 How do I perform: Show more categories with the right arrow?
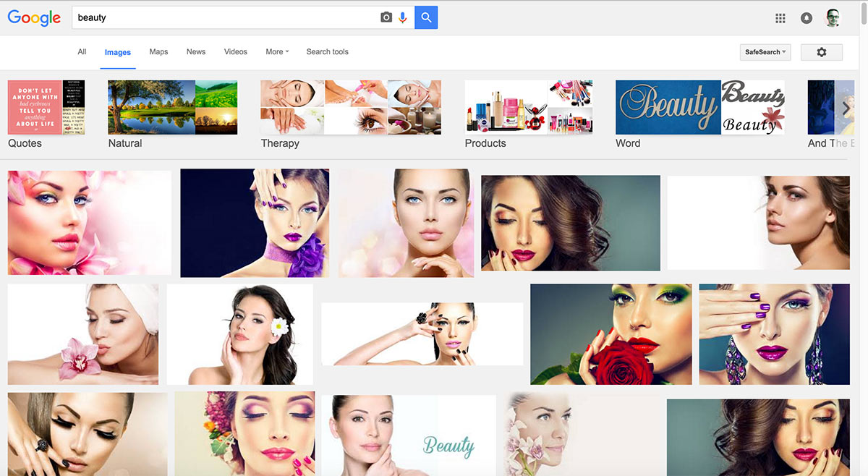[846, 108]
